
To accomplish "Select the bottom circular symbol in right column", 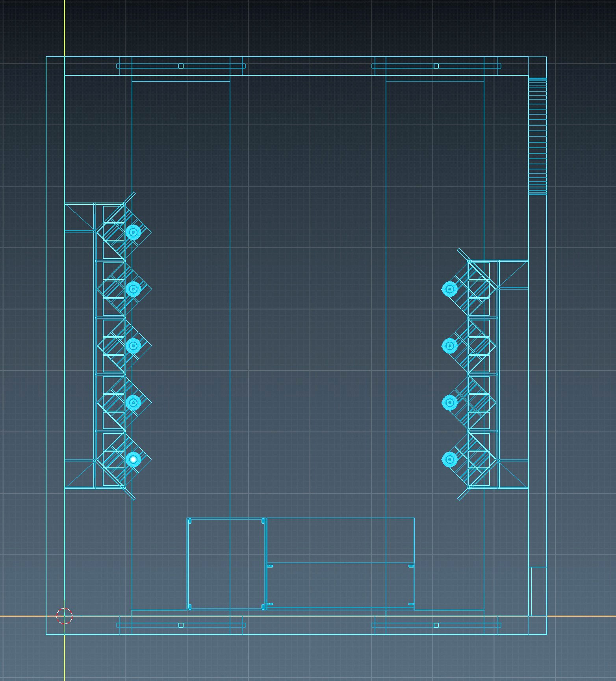I will click(449, 459).
